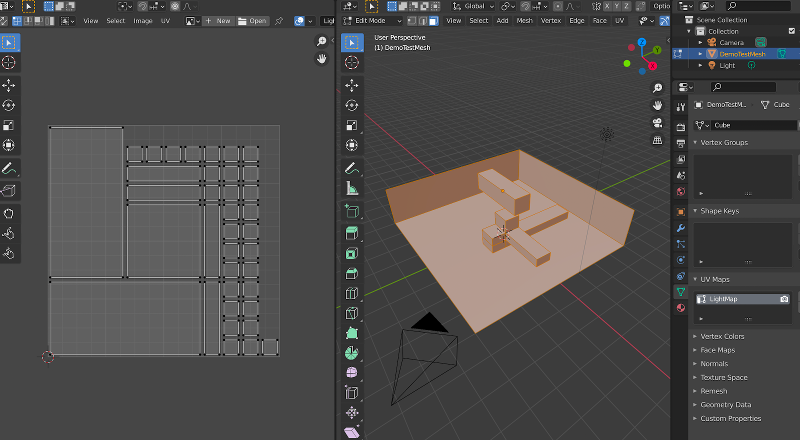The image size is (800, 440).
Task: Set LightMap as active render UV map
Action: pos(784,299)
